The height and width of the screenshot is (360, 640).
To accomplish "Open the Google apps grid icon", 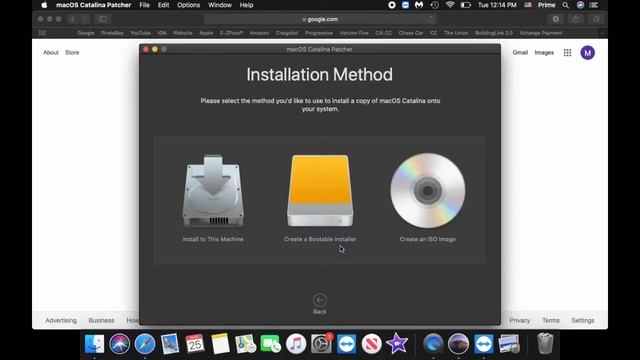I will point(567,52).
